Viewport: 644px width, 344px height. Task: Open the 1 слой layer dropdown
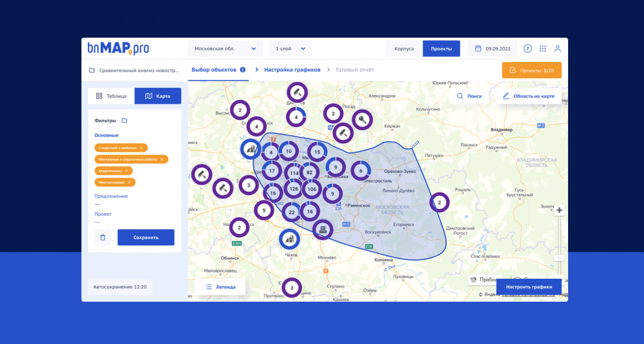pyautogui.click(x=290, y=49)
